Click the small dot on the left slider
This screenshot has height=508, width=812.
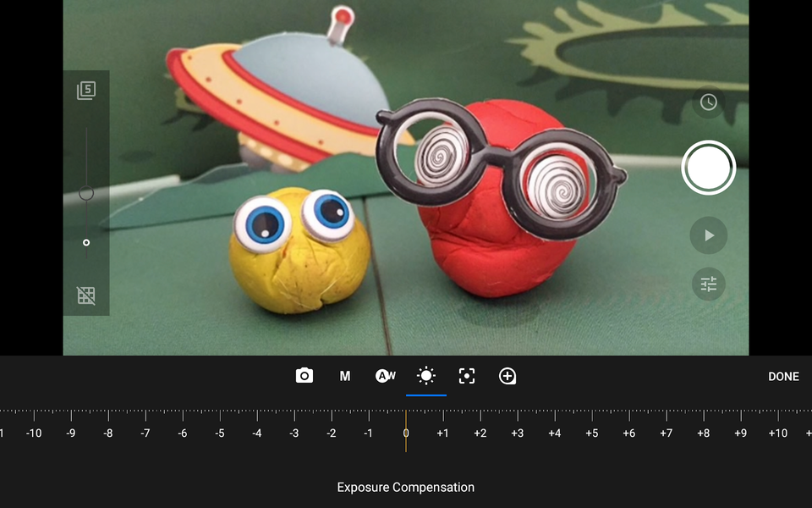pyautogui.click(x=86, y=243)
